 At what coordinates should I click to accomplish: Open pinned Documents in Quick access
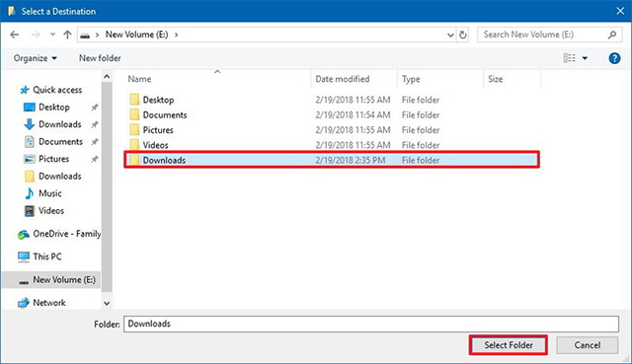pos(53,142)
